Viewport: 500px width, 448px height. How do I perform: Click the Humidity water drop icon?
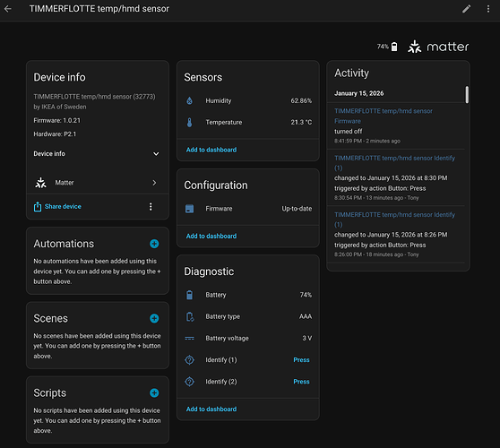tap(189, 100)
